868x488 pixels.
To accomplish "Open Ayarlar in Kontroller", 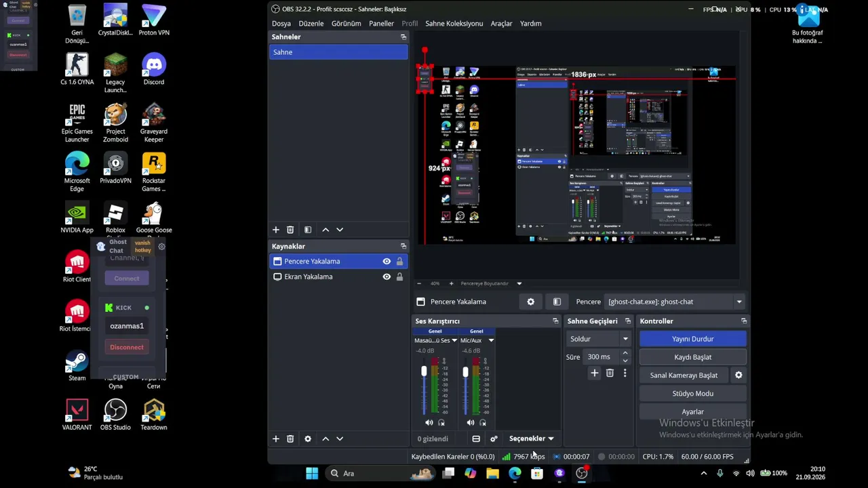I will tap(693, 411).
